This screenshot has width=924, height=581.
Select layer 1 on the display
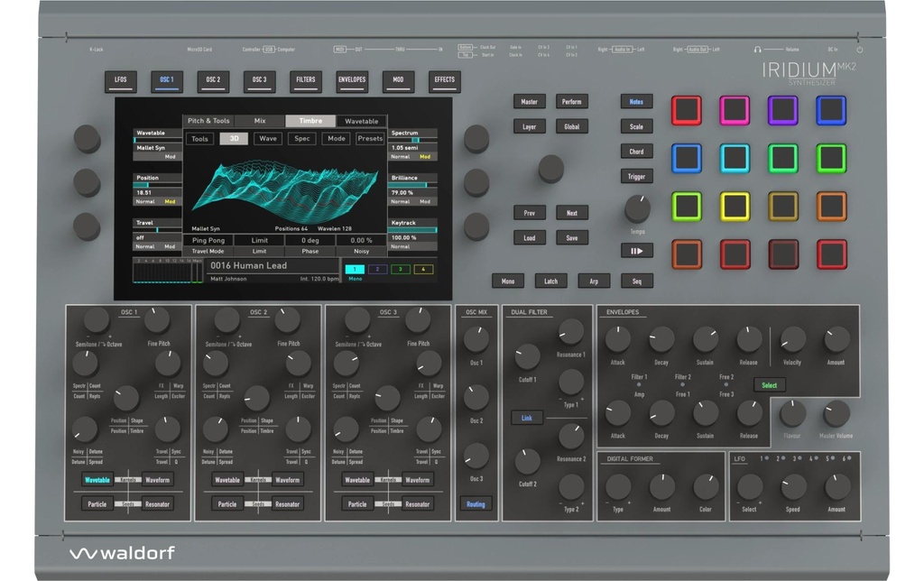click(x=355, y=269)
